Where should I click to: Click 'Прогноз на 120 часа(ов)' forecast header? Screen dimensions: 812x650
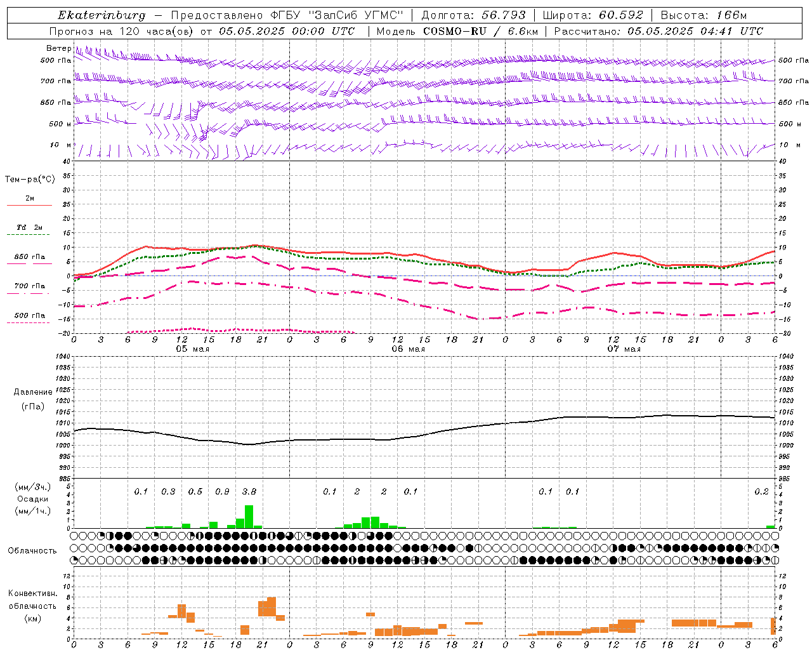point(122,31)
